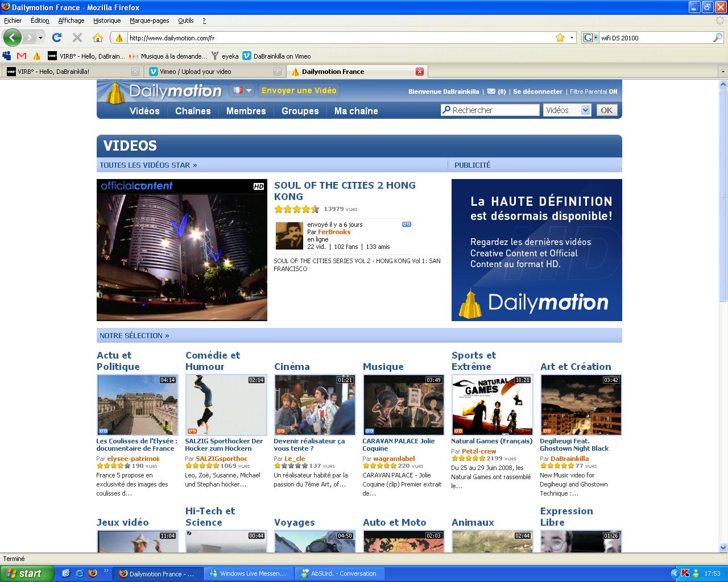This screenshot has width=728, height=582.
Task: Open Toutes les vidéos star link
Action: pyautogui.click(x=148, y=165)
